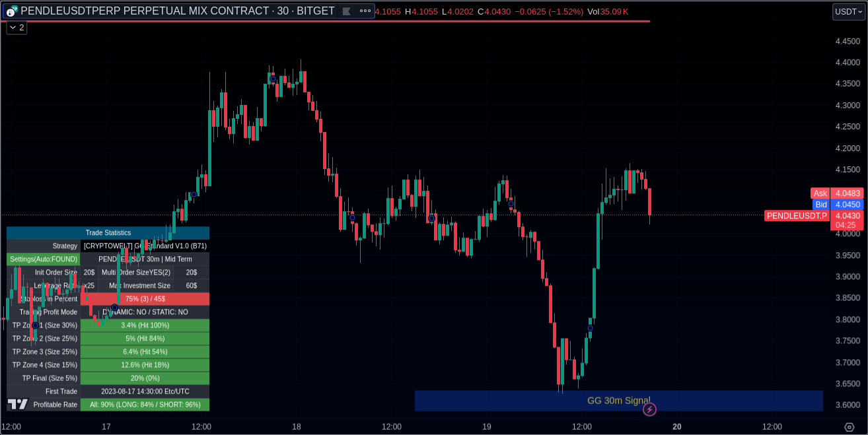Click the Trade Statistics table header
868x435 pixels.
(x=108, y=233)
